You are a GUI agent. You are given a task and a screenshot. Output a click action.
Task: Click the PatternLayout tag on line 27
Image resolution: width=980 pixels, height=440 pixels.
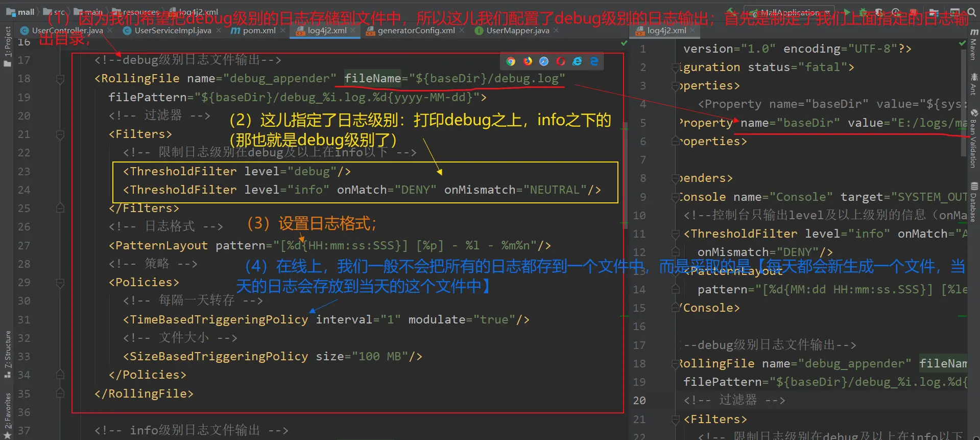161,245
